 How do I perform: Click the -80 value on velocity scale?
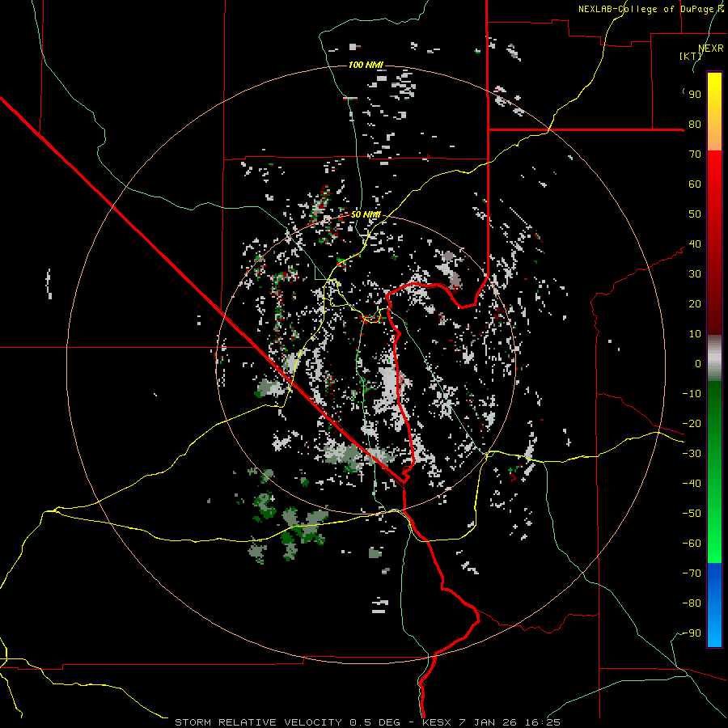[x=692, y=603]
